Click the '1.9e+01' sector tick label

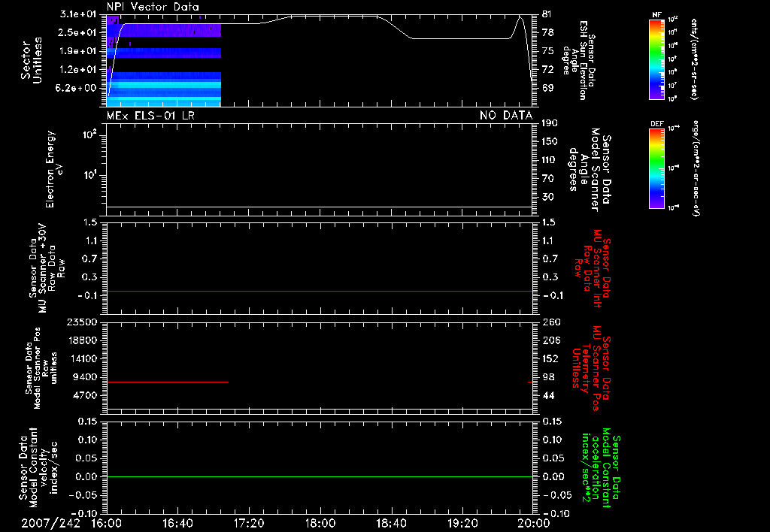78,51
